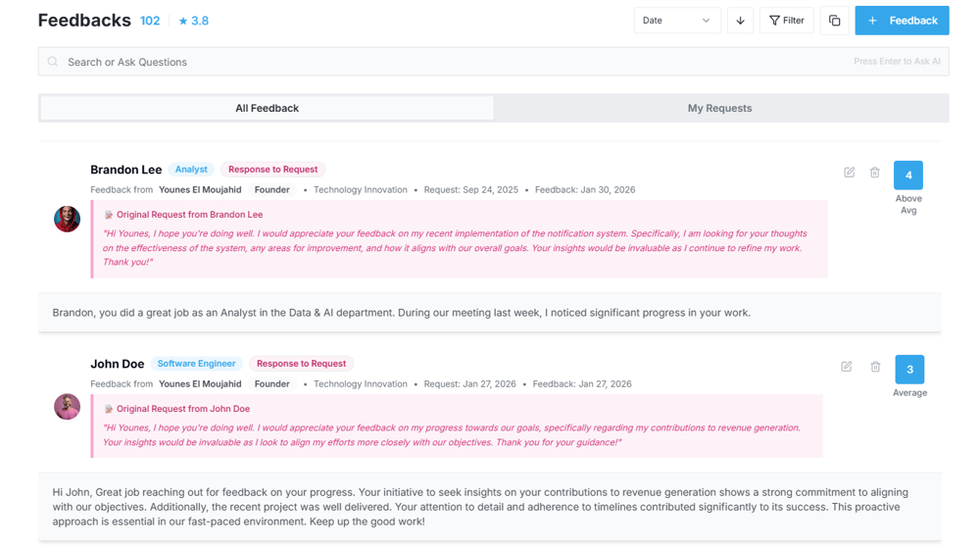The width and height of the screenshot is (980, 552).
Task: Click the Software Engineer tag on John Doe
Action: tap(196, 364)
